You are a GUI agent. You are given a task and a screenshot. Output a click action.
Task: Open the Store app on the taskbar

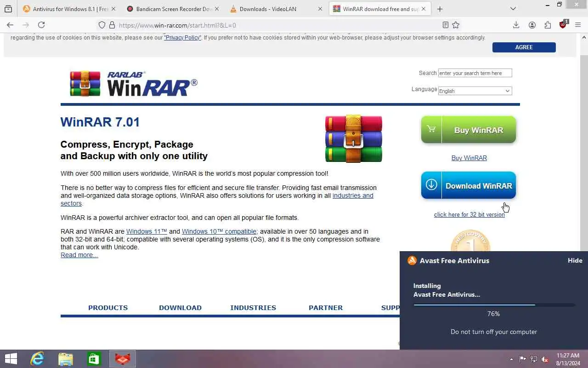click(x=94, y=359)
